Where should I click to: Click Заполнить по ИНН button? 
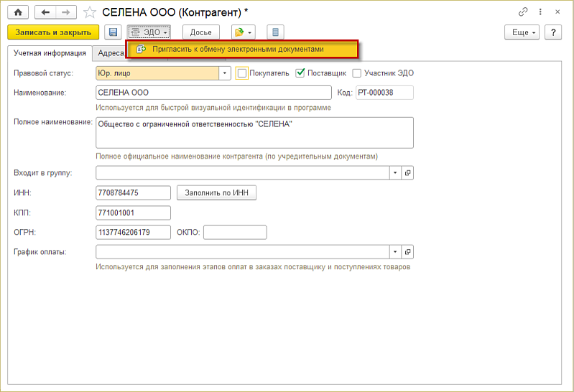click(216, 193)
